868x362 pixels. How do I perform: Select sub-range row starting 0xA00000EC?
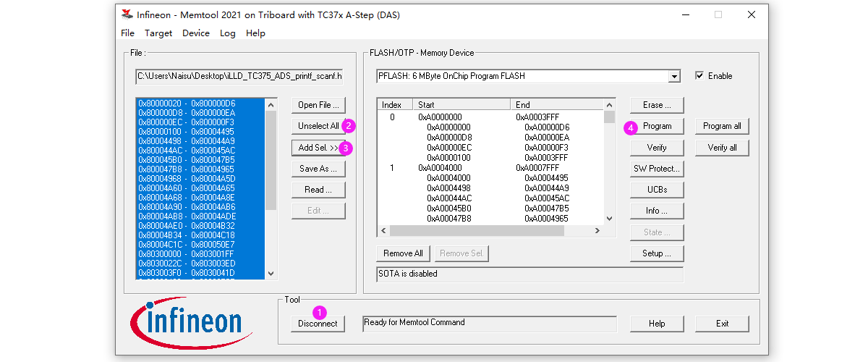coord(490,147)
